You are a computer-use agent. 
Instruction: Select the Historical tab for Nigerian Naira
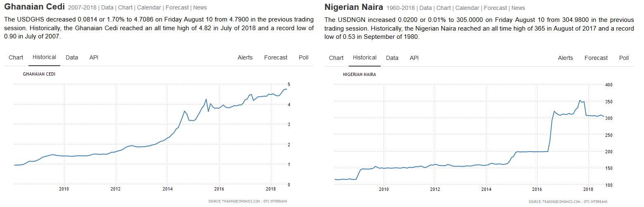click(365, 57)
